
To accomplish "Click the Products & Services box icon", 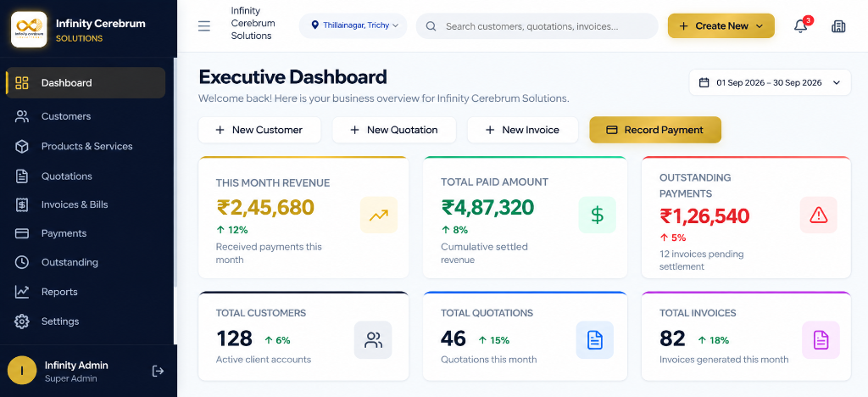I will click(21, 146).
